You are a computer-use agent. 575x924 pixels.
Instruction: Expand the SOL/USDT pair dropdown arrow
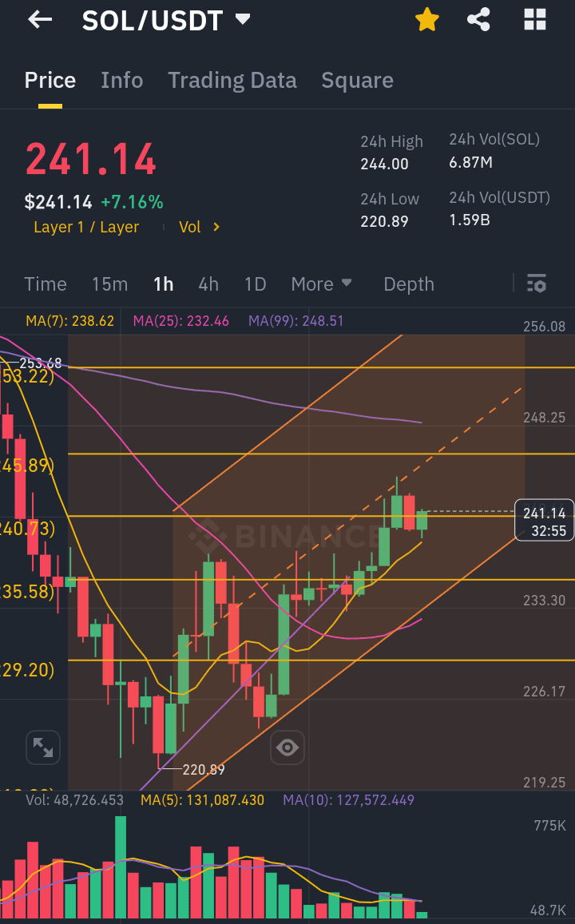coord(243,19)
